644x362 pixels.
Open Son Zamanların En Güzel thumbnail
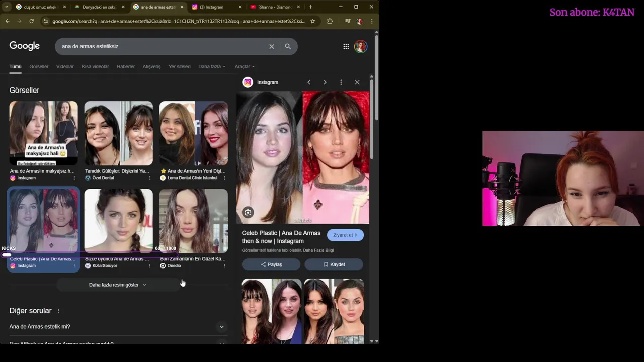pos(194,221)
